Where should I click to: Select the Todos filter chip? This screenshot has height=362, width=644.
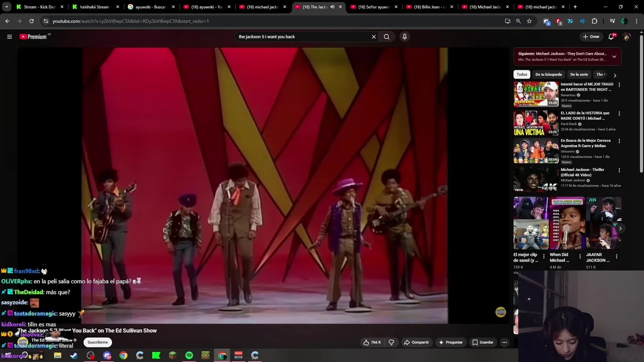pyautogui.click(x=522, y=74)
